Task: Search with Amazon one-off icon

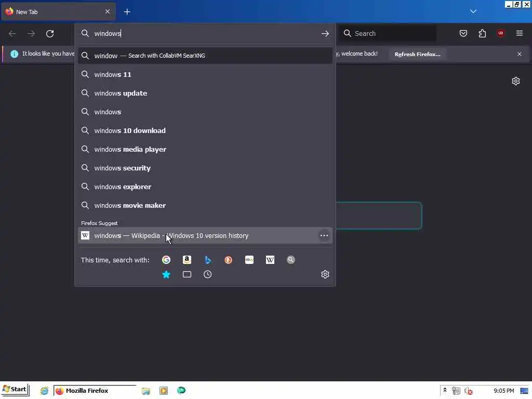Action: 187,260
